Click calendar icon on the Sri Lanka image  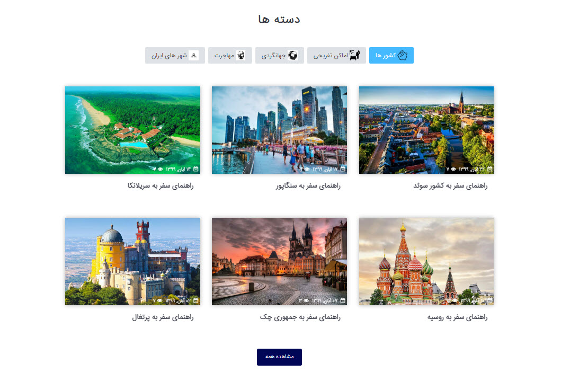pos(196,169)
